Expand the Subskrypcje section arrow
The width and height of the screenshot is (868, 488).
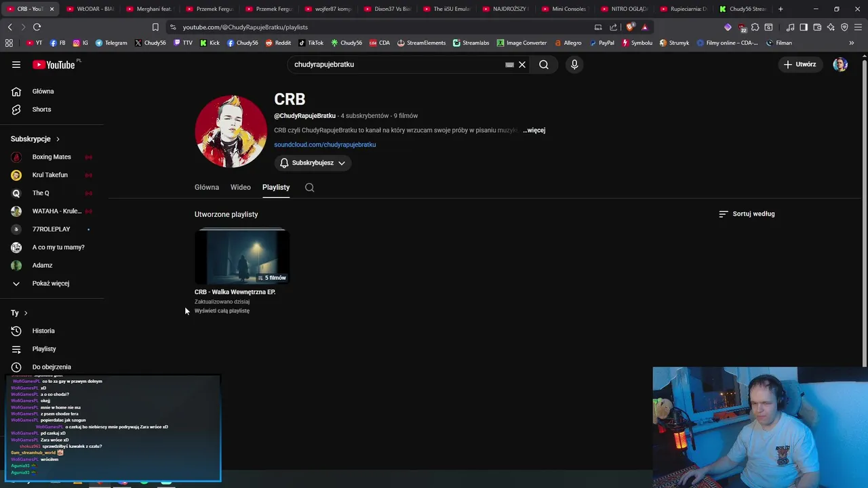58,139
